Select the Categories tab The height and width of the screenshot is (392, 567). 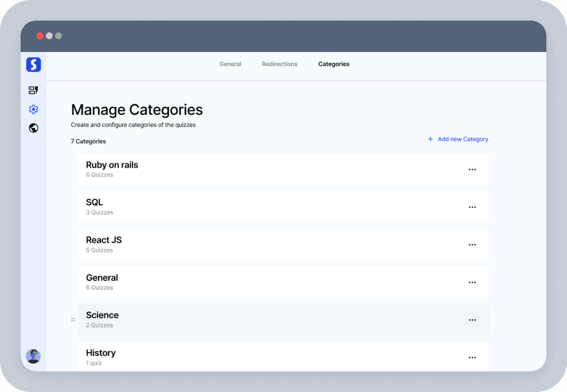pos(333,64)
